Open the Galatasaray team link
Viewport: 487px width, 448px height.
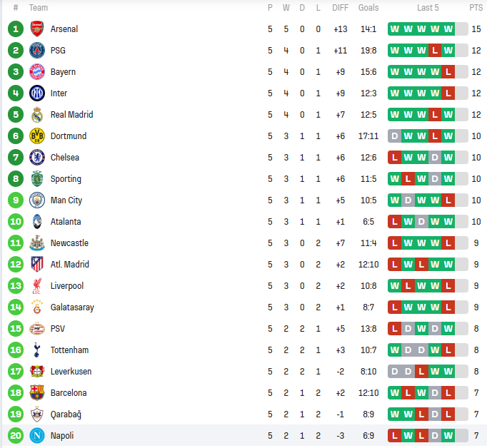71,307
